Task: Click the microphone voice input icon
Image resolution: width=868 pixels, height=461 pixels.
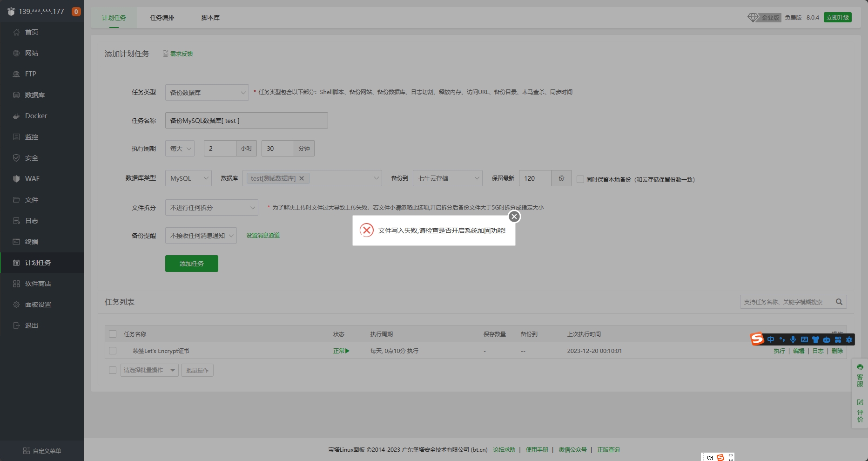Action: (x=793, y=339)
